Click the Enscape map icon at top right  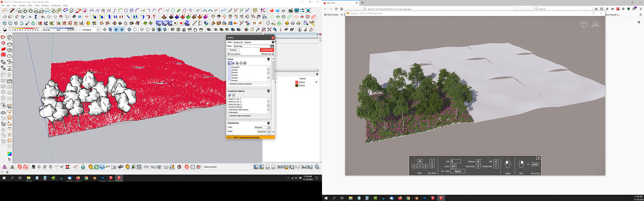click(595, 25)
